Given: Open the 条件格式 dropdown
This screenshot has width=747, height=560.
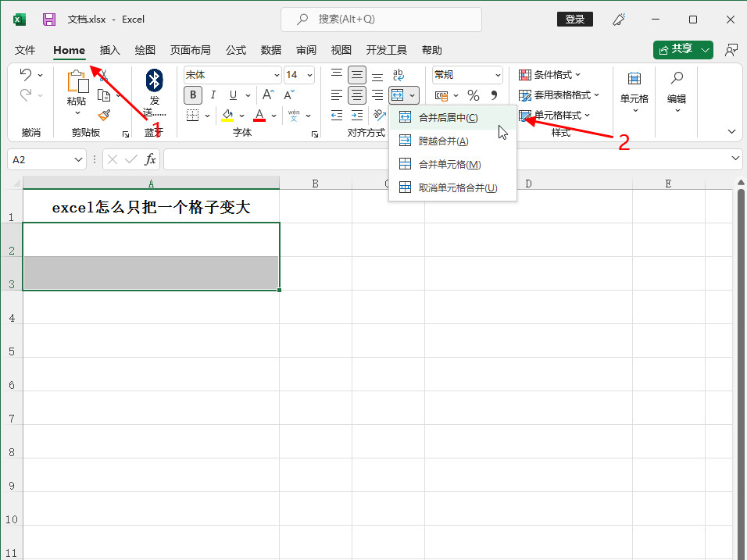Looking at the screenshot, I should coord(550,75).
